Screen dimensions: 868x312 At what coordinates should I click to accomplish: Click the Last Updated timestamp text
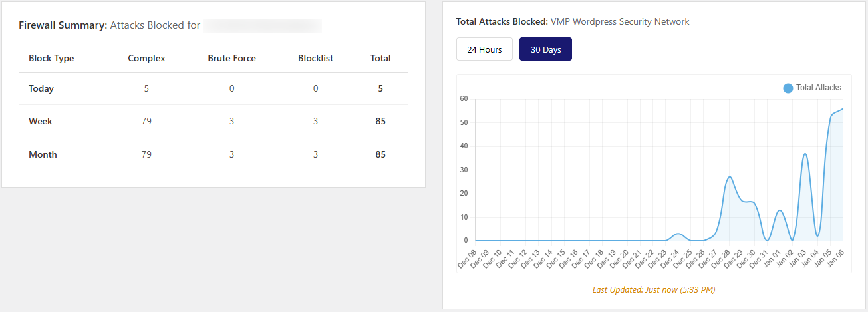(653, 289)
